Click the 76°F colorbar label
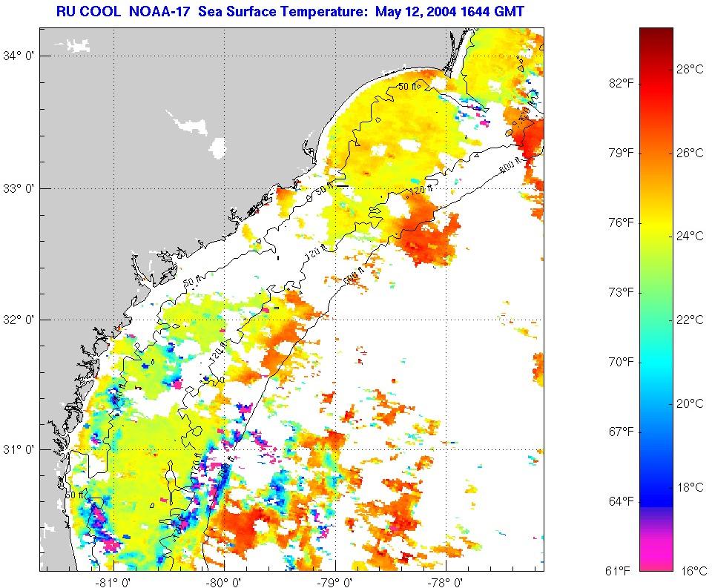Screen dimensions: 712x588 (x=622, y=223)
